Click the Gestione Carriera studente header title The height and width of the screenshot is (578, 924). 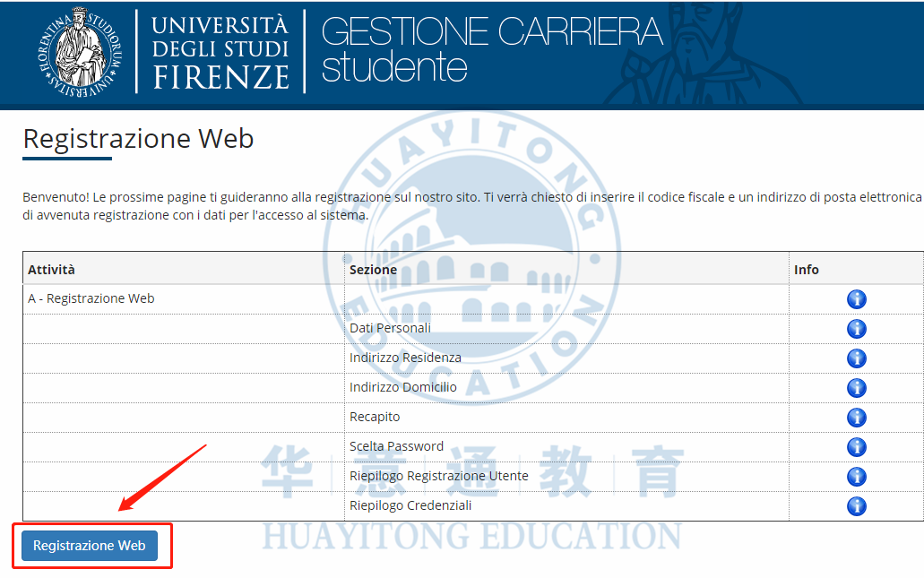pyautogui.click(x=492, y=49)
